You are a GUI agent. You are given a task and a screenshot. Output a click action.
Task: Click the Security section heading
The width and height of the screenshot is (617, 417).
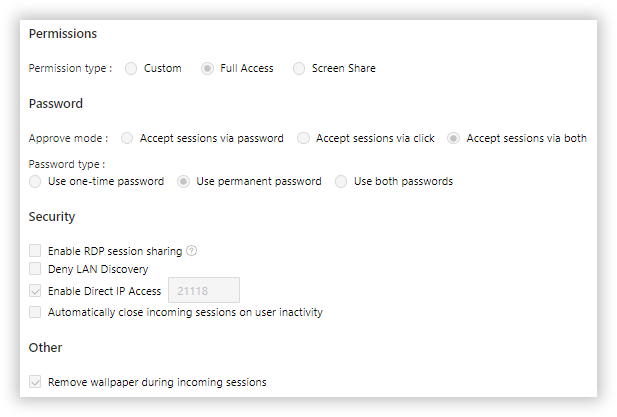pos(52,216)
